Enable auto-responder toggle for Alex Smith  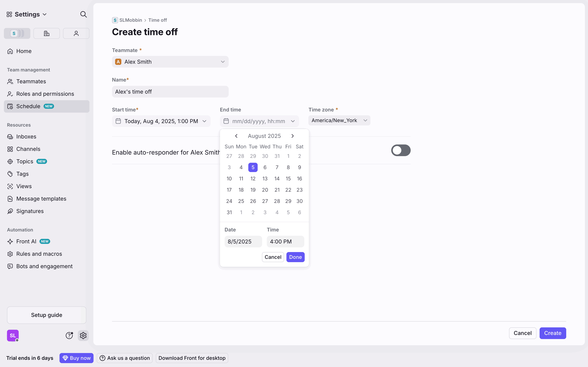(400, 150)
